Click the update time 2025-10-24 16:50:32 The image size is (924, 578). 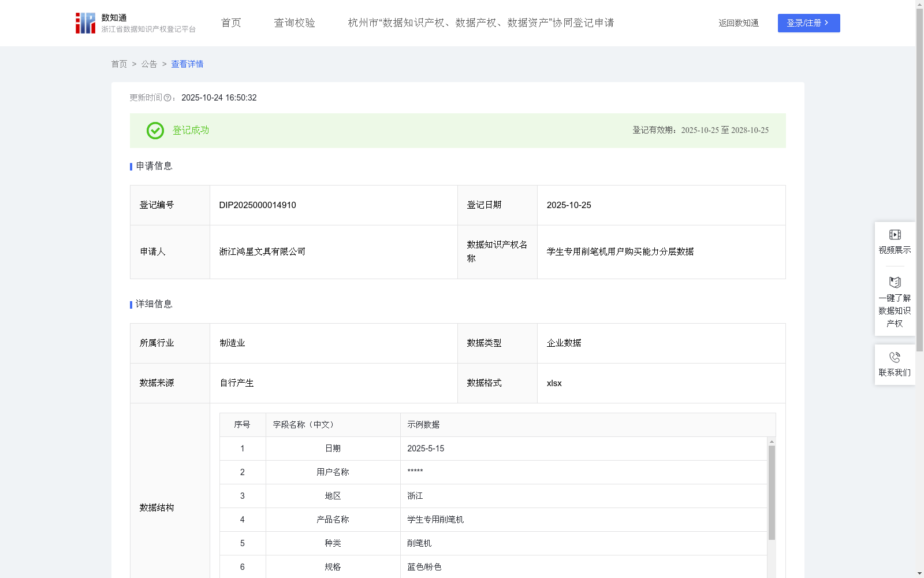click(219, 98)
